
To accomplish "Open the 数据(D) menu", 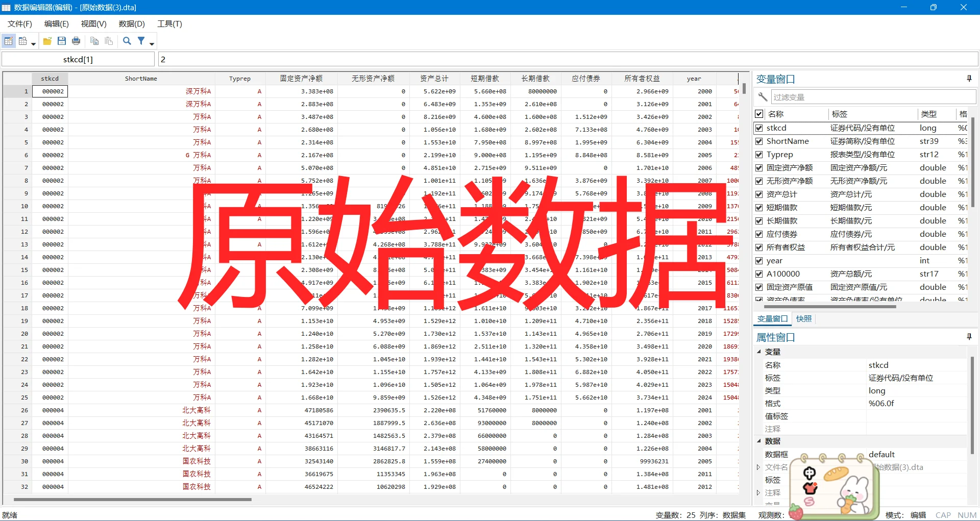I will [x=132, y=24].
